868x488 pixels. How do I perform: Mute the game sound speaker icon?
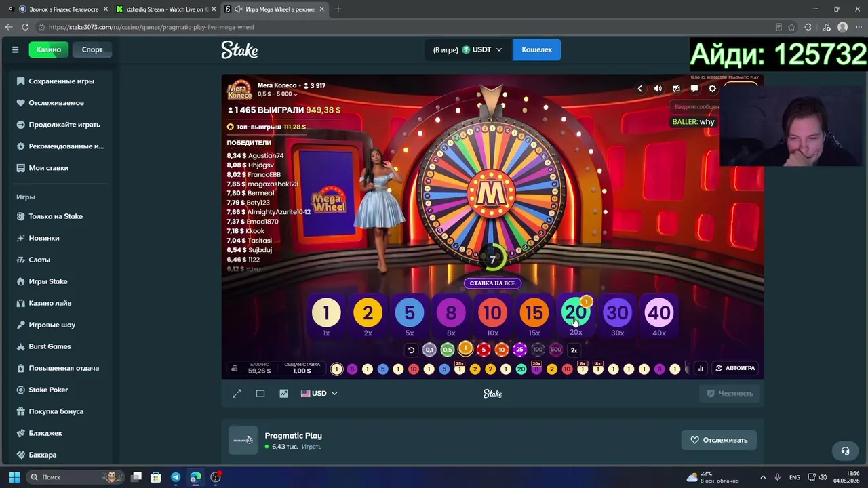[658, 89]
